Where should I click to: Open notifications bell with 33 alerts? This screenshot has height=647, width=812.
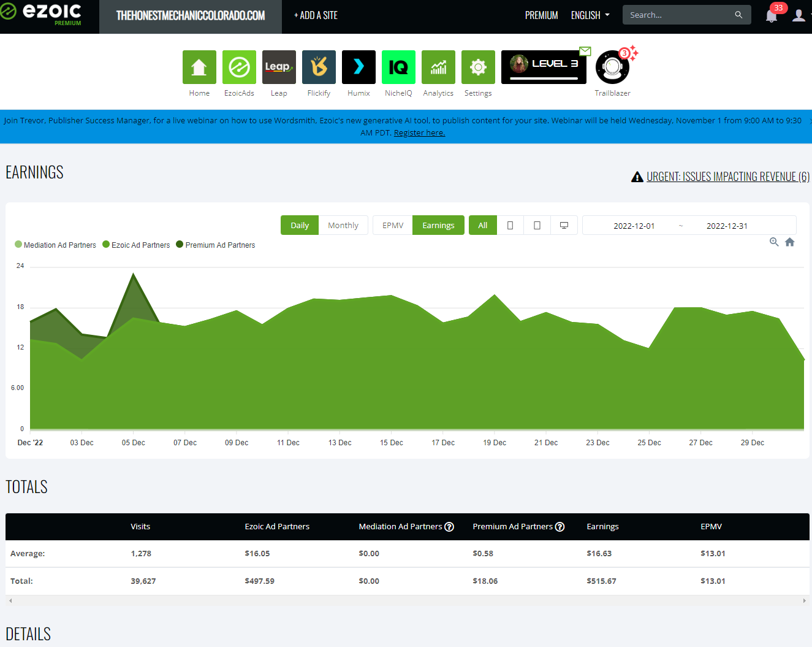[772, 16]
